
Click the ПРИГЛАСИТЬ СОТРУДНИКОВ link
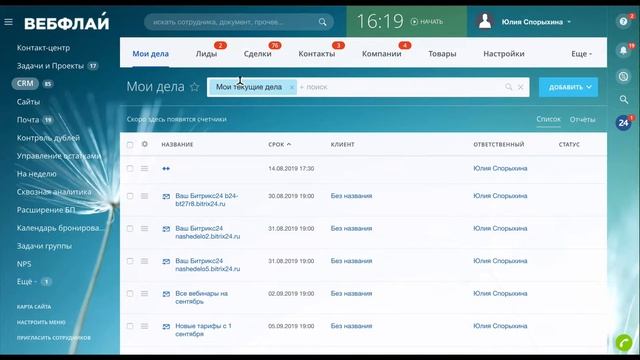point(53,338)
